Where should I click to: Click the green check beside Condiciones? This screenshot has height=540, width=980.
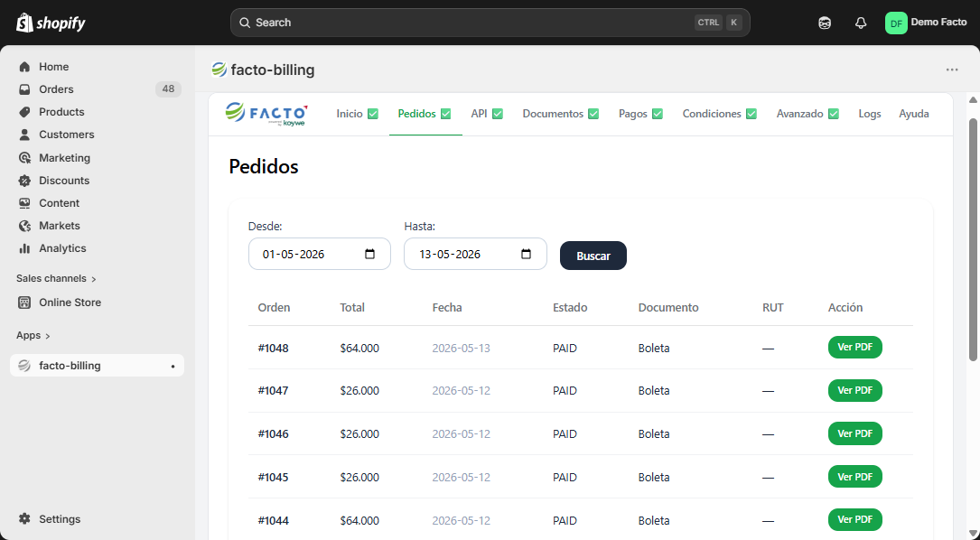pyautogui.click(x=751, y=114)
